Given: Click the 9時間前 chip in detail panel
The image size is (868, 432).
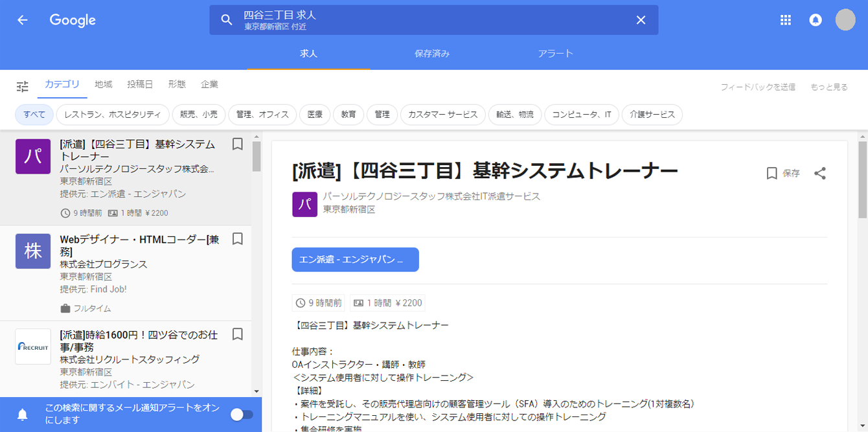Looking at the screenshot, I should (319, 302).
